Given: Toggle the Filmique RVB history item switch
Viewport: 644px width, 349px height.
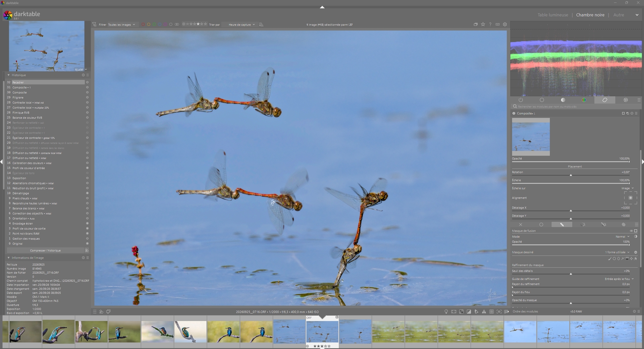Looking at the screenshot, I should [87, 112].
